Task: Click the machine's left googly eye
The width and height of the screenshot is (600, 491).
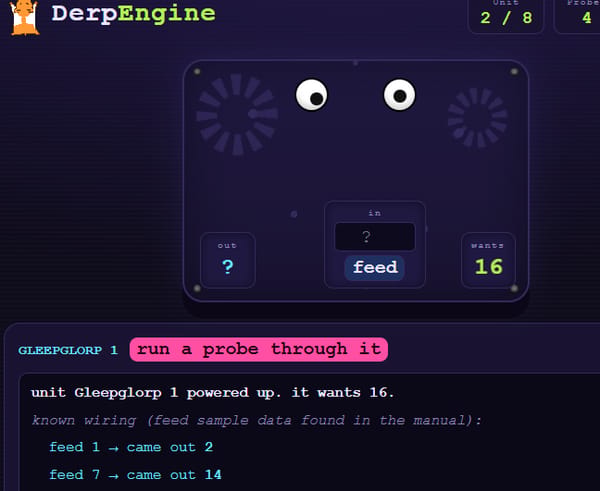Action: point(311,95)
